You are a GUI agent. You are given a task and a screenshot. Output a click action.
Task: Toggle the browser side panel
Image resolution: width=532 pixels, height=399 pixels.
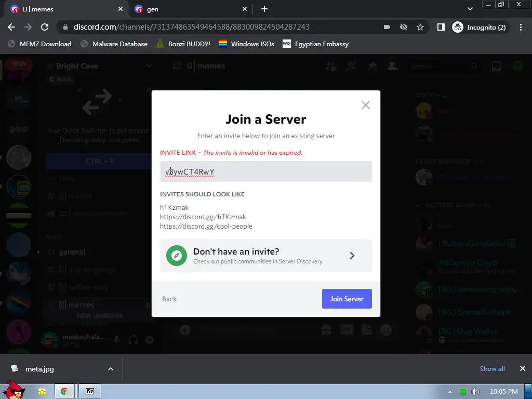[441, 27]
